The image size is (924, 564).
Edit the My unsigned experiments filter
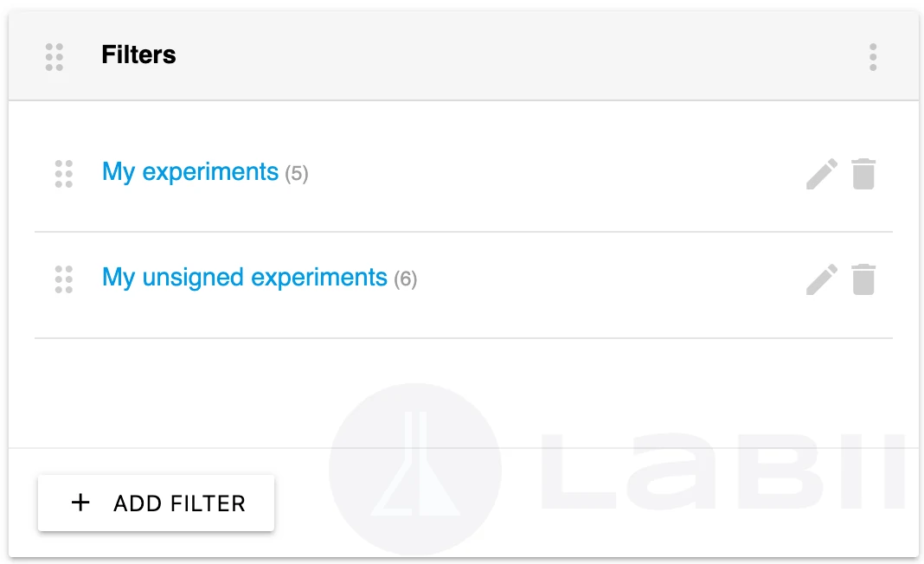tap(821, 279)
